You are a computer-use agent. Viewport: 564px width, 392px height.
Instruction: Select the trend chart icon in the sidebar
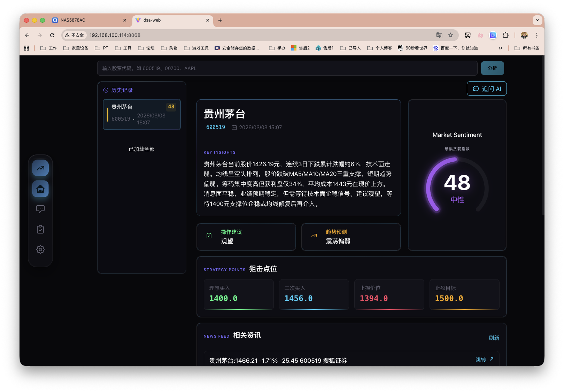[x=40, y=168]
